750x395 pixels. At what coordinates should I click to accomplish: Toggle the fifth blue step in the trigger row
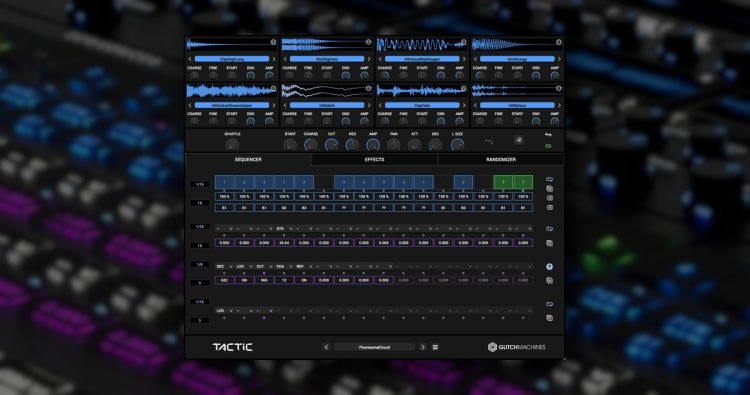click(304, 182)
